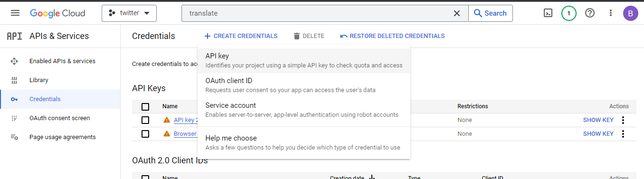Image resolution: width=644 pixels, height=179 pixels.
Task: Activate Cloud Shell terminal icon
Action: (548, 13)
